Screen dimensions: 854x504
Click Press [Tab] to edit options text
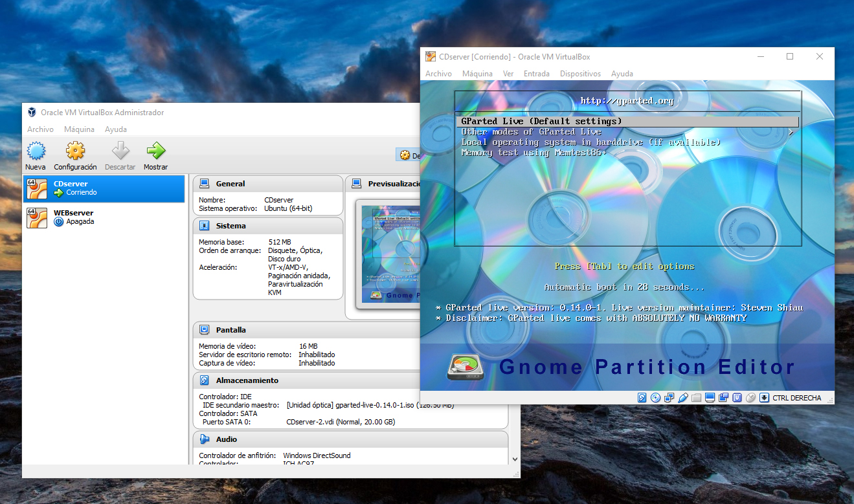tap(625, 267)
